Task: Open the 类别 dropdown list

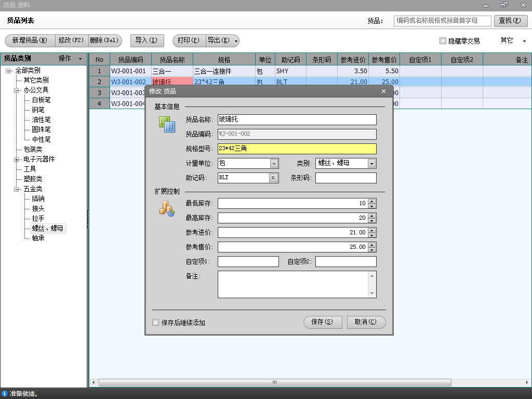Action: (371, 164)
